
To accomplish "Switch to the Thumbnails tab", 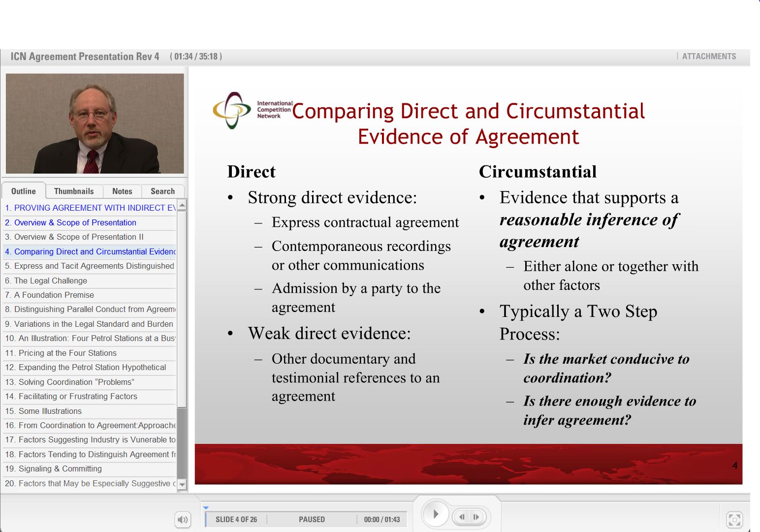I will coord(74,191).
